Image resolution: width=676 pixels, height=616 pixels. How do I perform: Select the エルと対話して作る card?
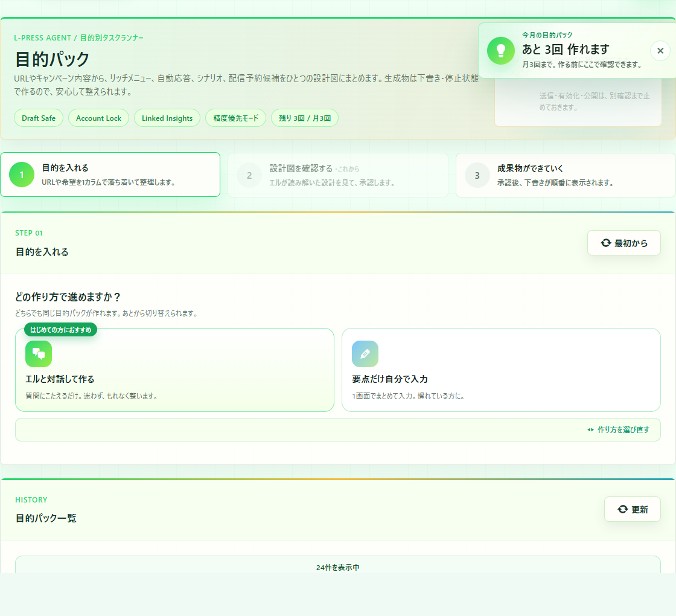coord(174,370)
